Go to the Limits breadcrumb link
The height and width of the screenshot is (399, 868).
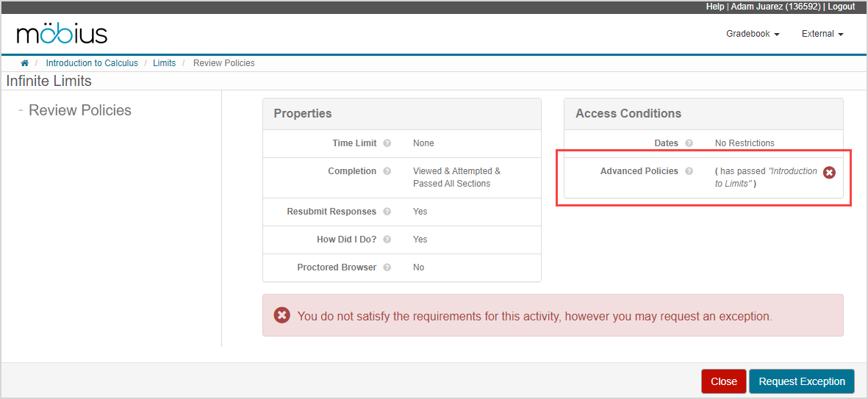[164, 63]
